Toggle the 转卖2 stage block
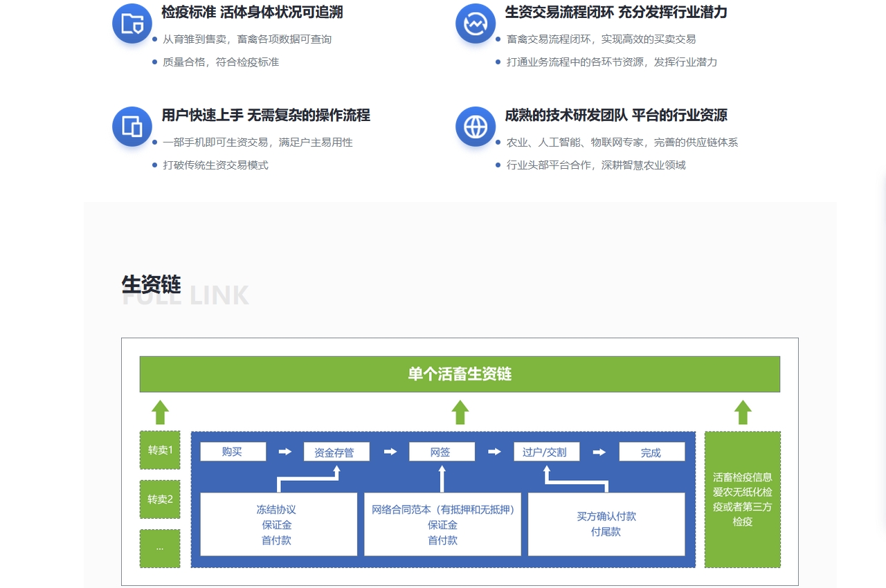 pyautogui.click(x=160, y=499)
